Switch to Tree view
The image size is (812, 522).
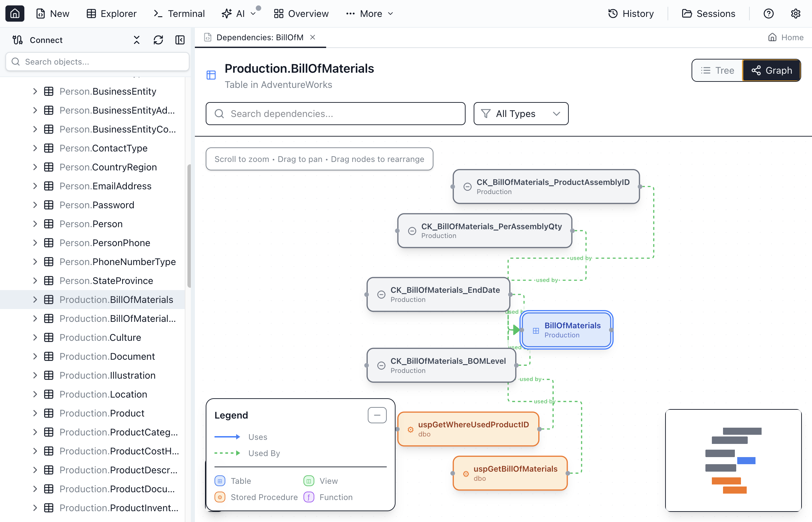(717, 71)
